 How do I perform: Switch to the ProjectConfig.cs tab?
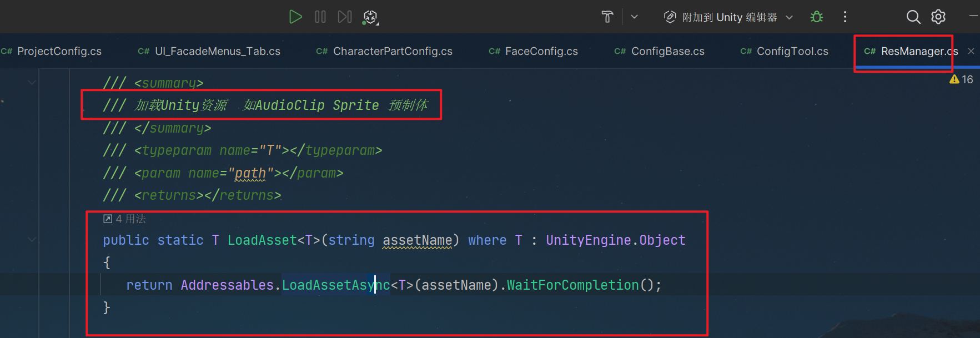point(59,51)
